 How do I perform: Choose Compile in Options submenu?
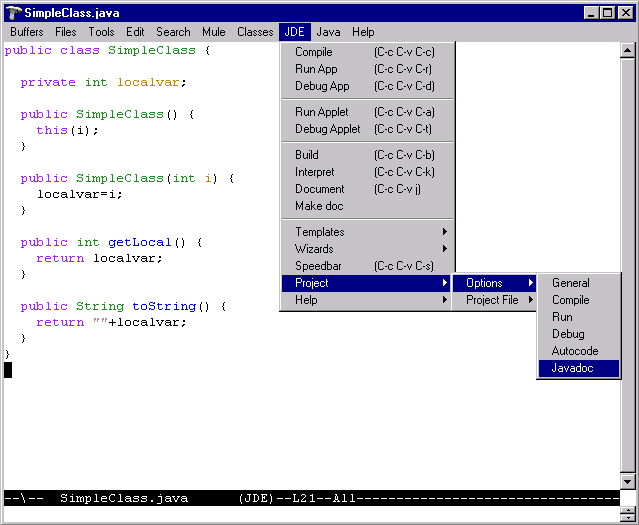pos(579,300)
